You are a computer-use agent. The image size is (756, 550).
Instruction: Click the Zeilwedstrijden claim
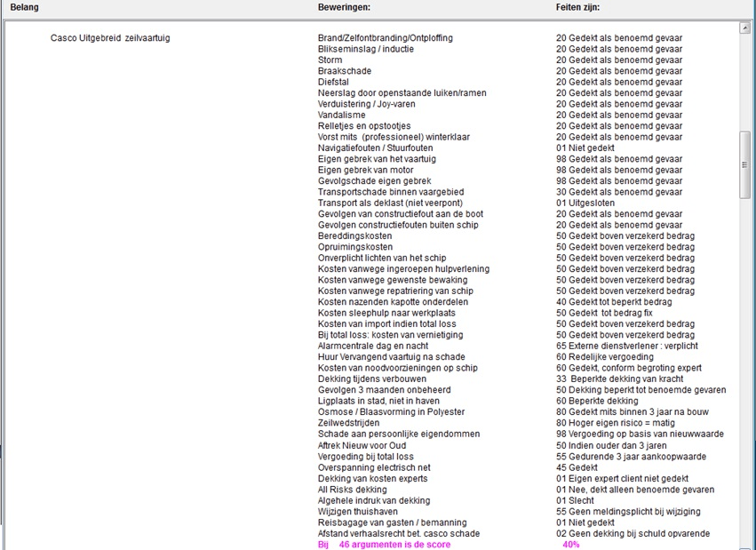click(x=348, y=423)
